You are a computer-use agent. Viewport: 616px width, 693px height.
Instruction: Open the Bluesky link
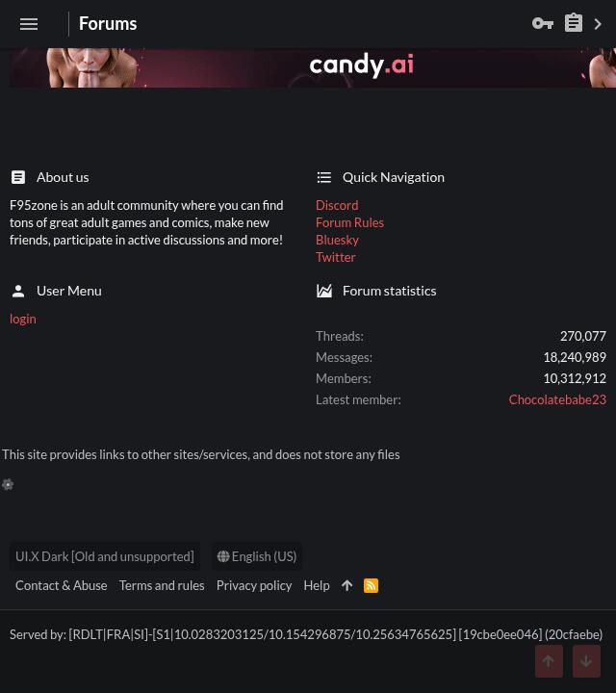pos(337,240)
